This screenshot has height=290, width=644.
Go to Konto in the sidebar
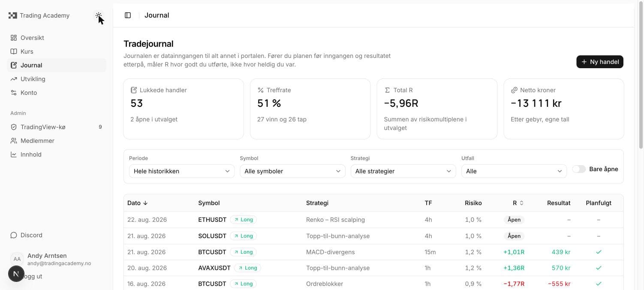click(57, 93)
